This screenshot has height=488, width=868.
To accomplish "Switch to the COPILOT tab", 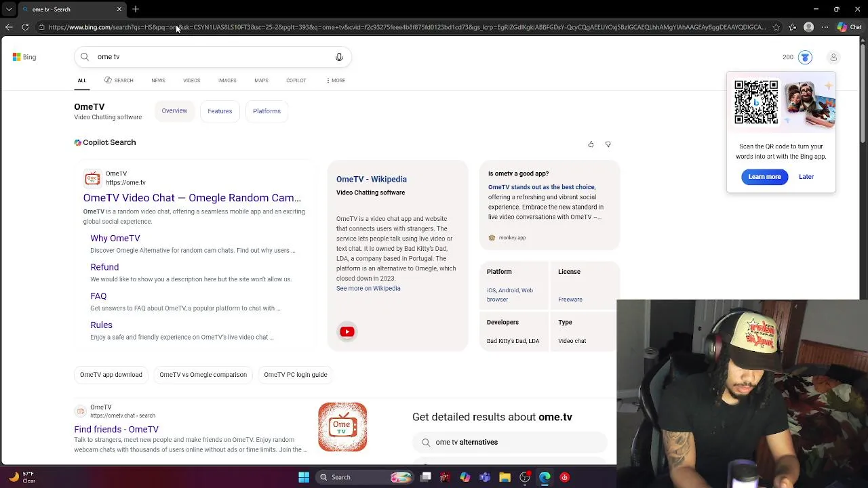I will coord(296,81).
